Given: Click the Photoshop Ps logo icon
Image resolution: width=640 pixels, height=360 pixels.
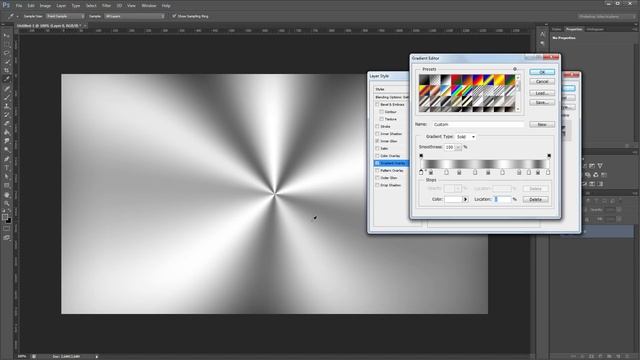Looking at the screenshot, I should 6,5.
